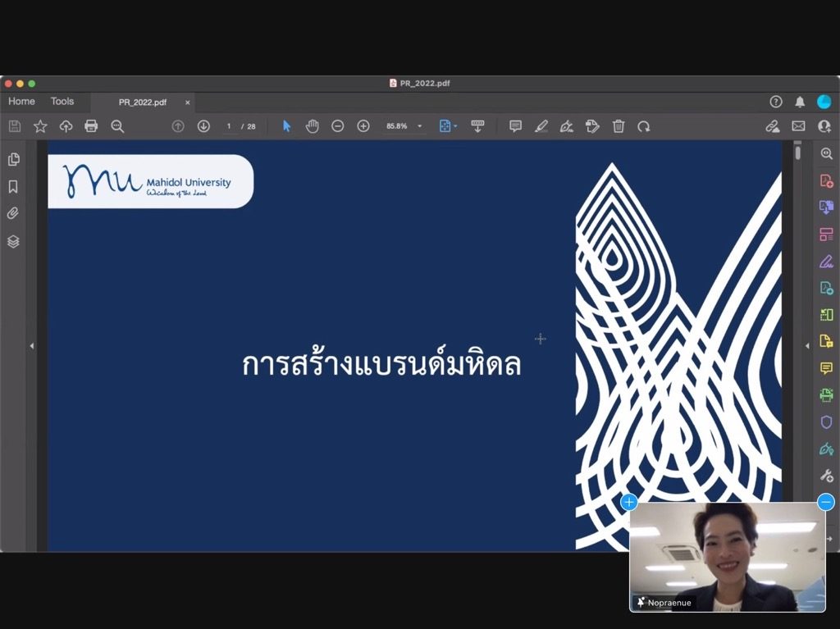Click the page number input field
Image resolution: width=840 pixels, height=629 pixels.
[230, 126]
